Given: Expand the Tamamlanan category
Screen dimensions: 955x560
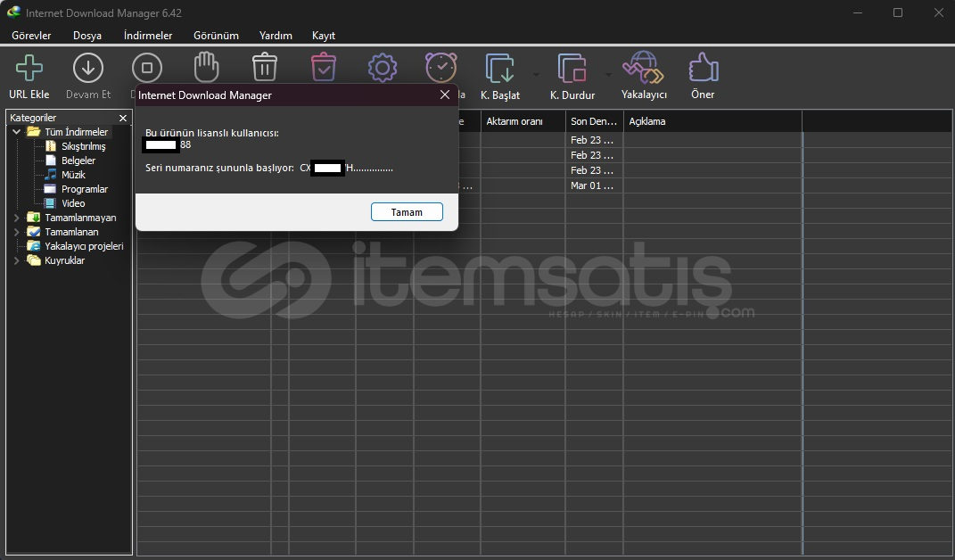Looking at the screenshot, I should pyautogui.click(x=16, y=232).
